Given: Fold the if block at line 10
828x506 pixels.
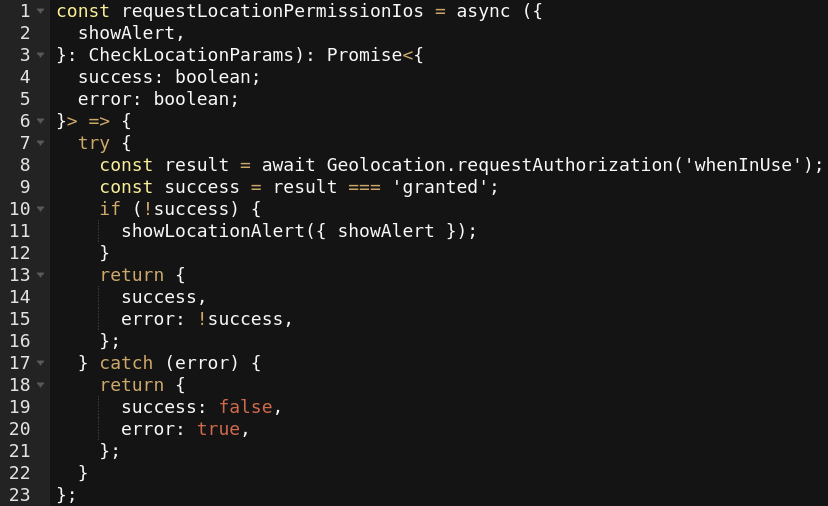Looking at the screenshot, I should point(41,209).
